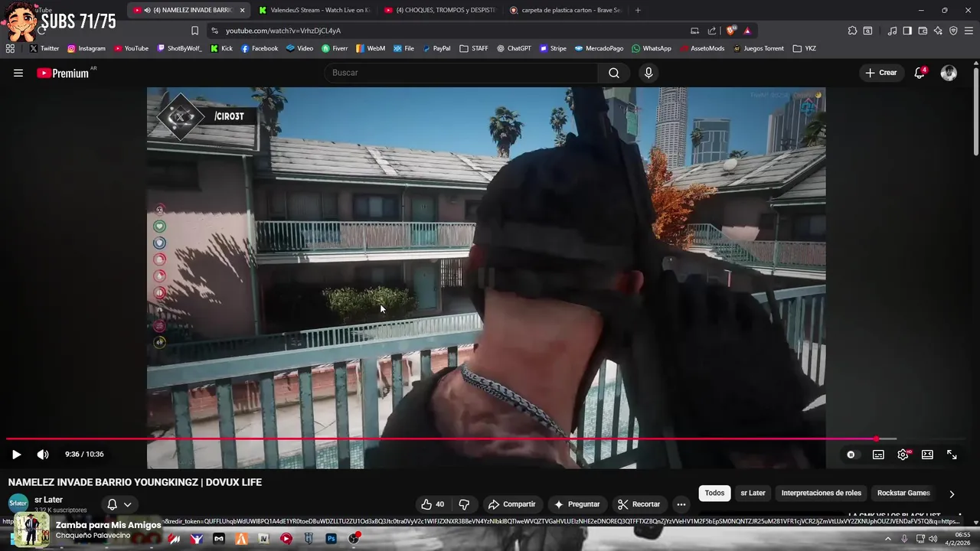Open the player settings gear

(903, 455)
